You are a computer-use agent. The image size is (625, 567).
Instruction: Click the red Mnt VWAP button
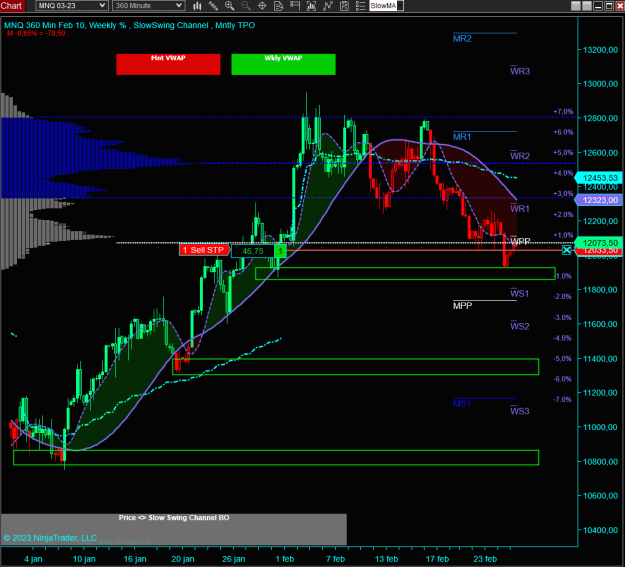(168, 64)
